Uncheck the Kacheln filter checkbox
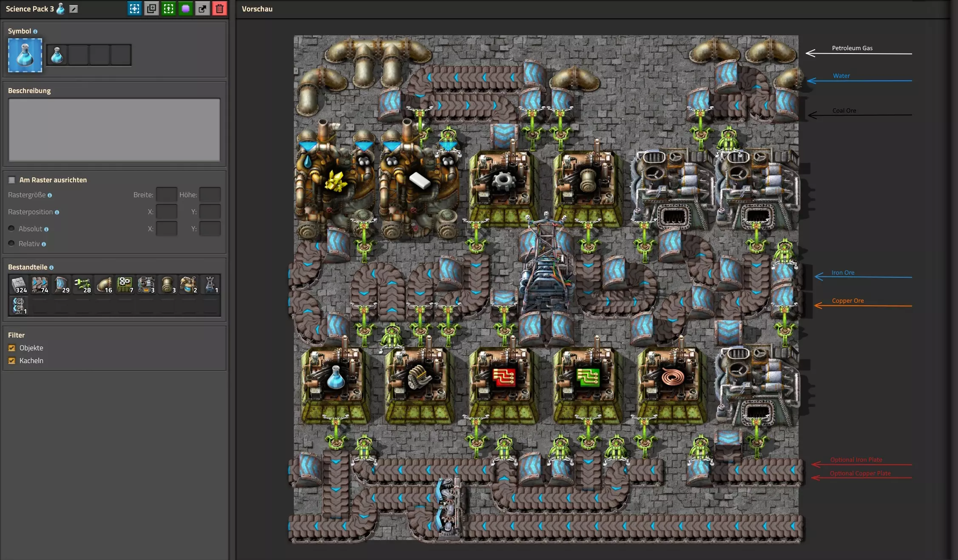 pyautogui.click(x=12, y=361)
